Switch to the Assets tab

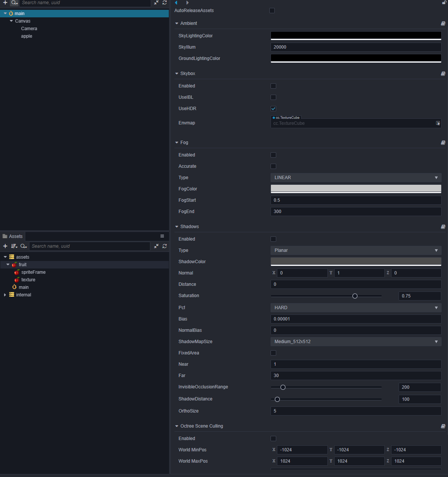coord(12,236)
